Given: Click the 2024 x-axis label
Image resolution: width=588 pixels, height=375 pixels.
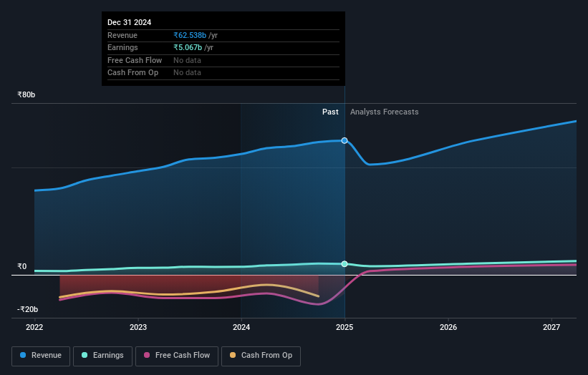Looking at the screenshot, I should pyautogui.click(x=241, y=327).
